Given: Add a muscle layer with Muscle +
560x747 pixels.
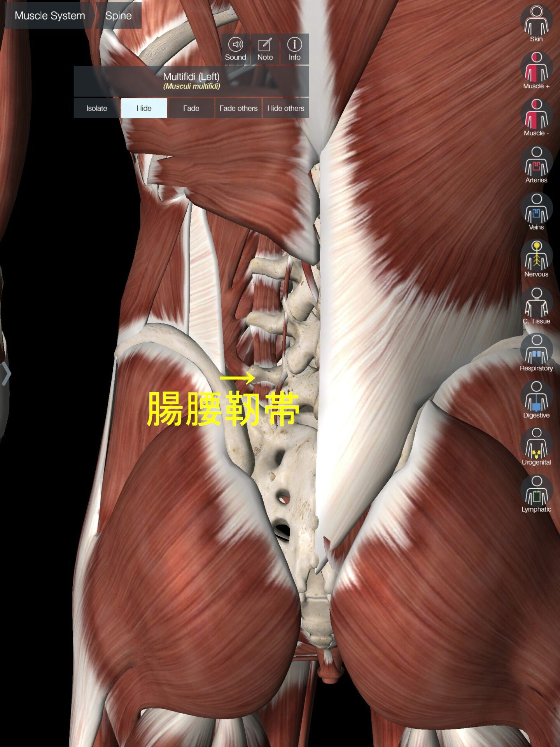Looking at the screenshot, I should click(536, 68).
